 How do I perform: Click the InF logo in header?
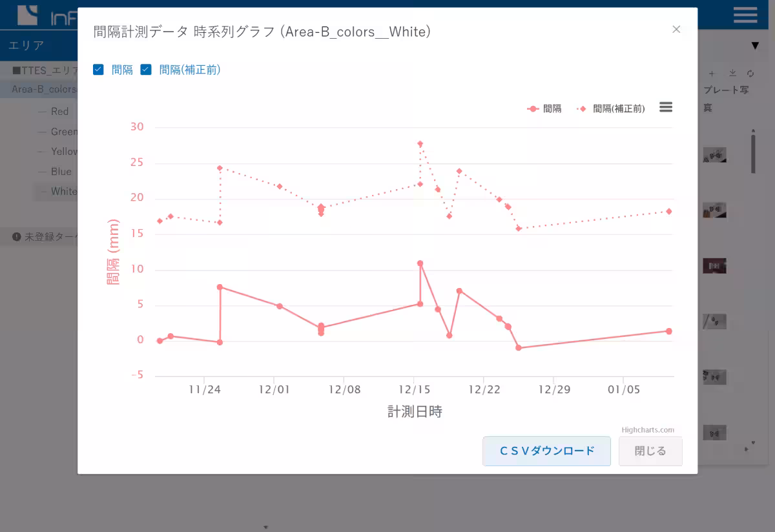(x=39, y=14)
